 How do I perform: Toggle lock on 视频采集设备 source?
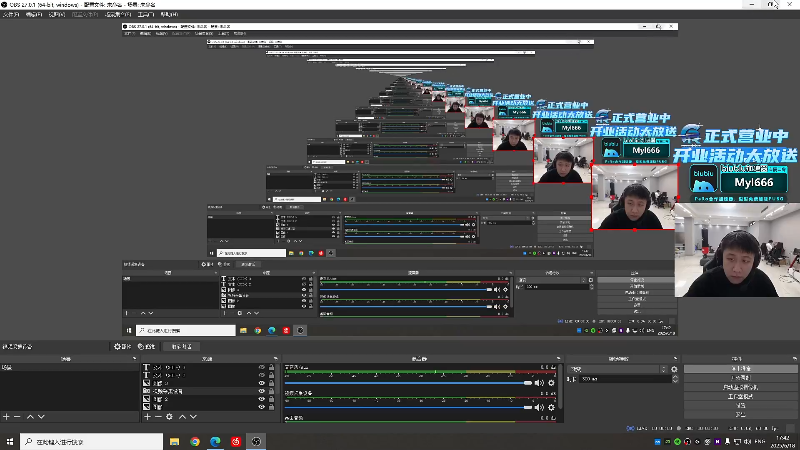pyautogui.click(x=271, y=391)
